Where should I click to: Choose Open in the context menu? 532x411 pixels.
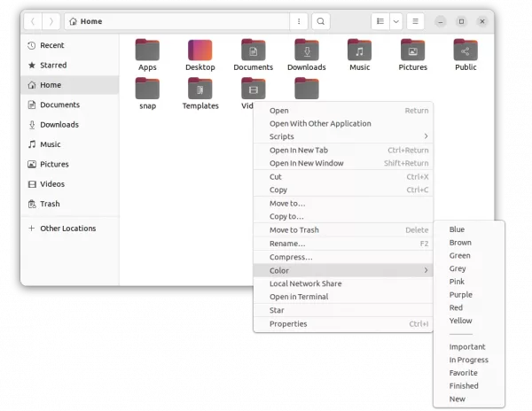point(343,111)
